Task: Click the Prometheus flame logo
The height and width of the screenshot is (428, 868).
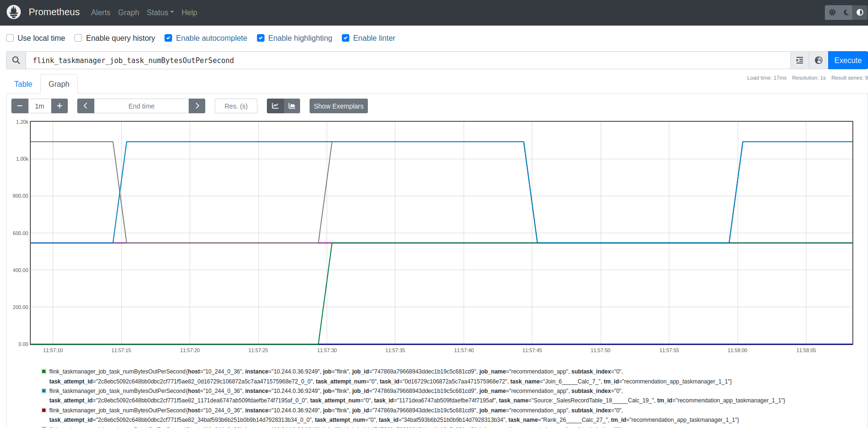Action: click(14, 12)
